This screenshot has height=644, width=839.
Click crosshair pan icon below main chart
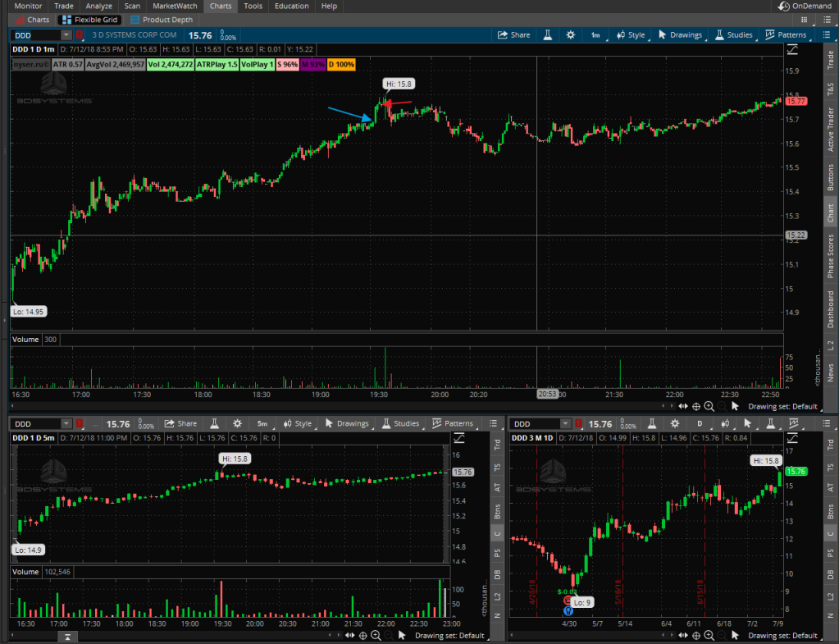click(695, 406)
